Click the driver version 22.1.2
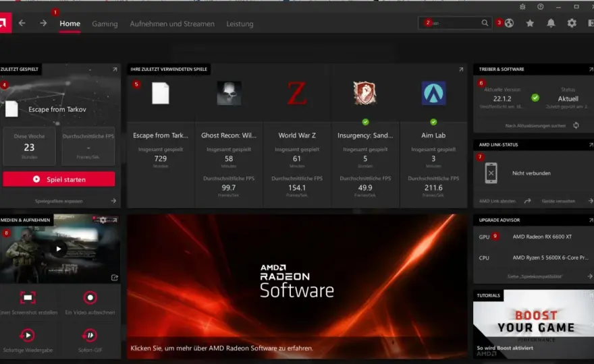594x364 pixels. pyautogui.click(x=502, y=99)
